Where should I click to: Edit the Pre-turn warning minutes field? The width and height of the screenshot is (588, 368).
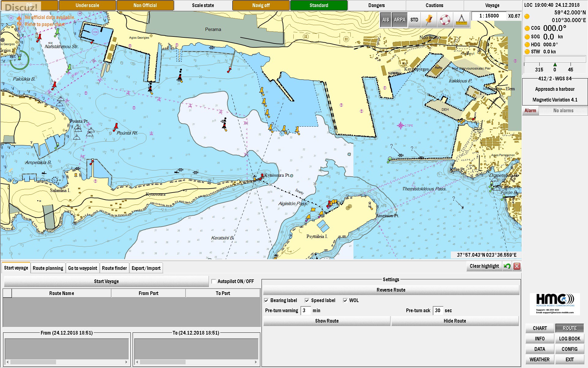click(x=305, y=310)
